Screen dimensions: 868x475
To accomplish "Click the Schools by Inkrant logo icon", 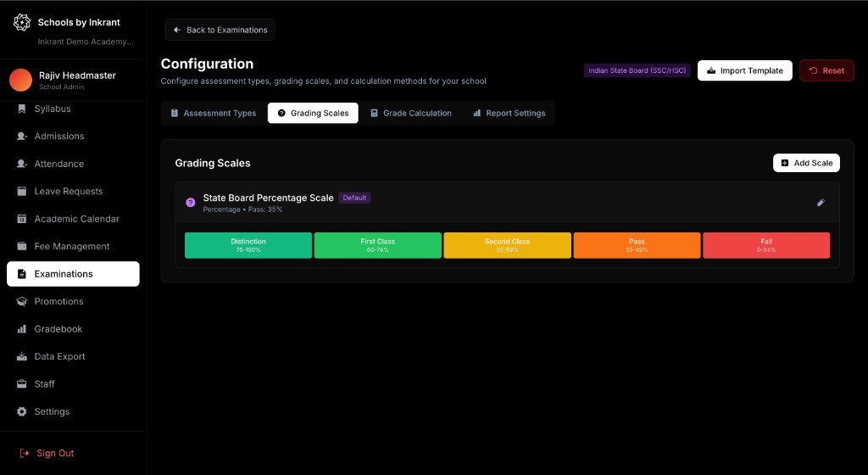I will click(x=21, y=22).
